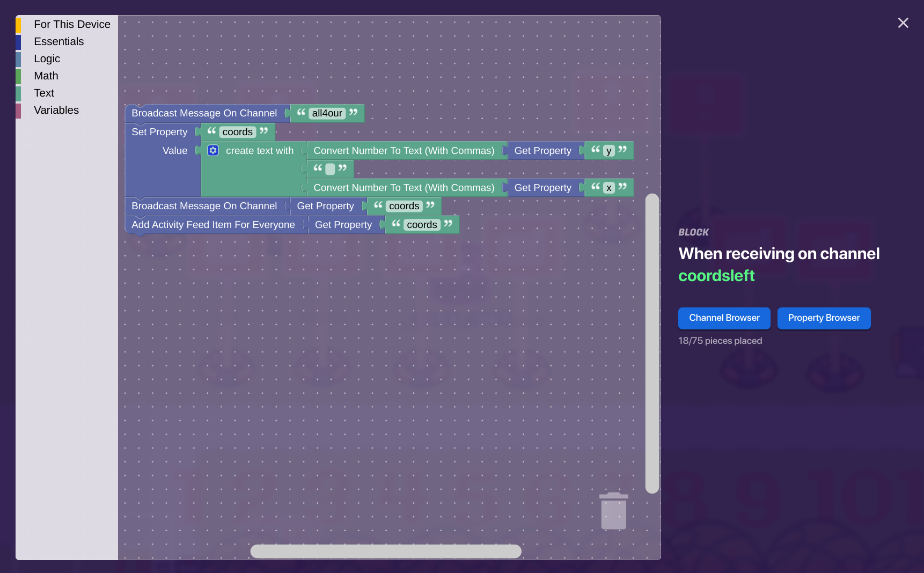
Task: Select the Add Activity Feed Item For Everyone block
Action: coord(213,225)
